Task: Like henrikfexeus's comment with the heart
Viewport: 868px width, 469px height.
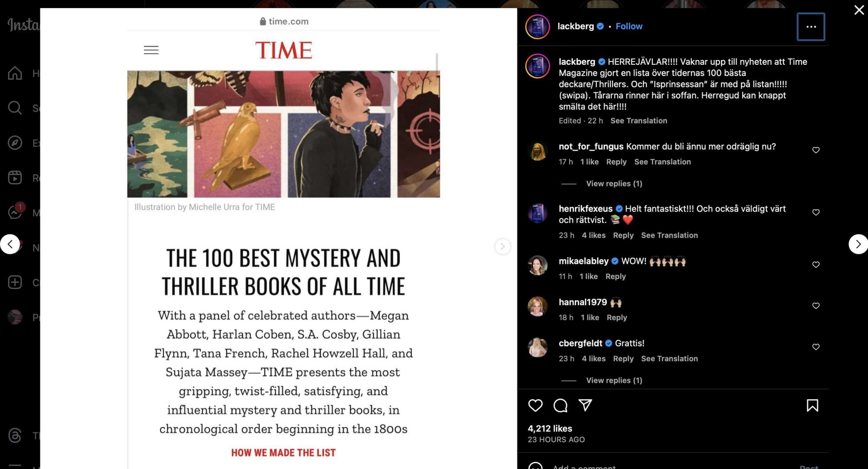Action: click(816, 212)
